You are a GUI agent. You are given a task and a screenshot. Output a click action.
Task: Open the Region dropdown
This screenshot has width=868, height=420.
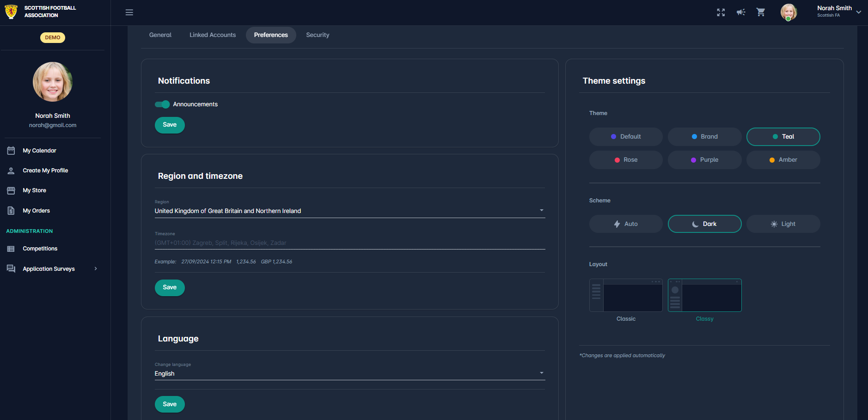349,211
